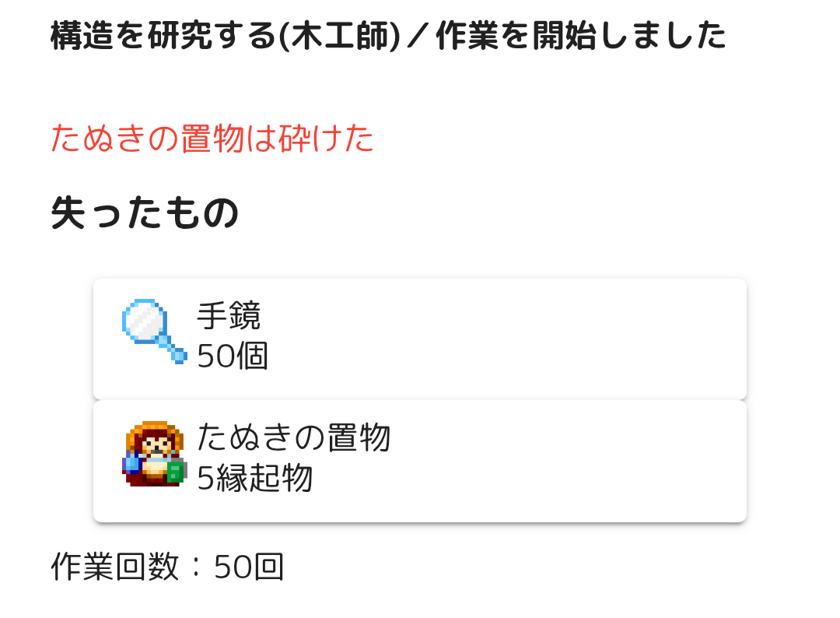The width and height of the screenshot is (840, 618).
Task: Click the 構造を研究する(木工師) title text
Action: [x=226, y=36]
